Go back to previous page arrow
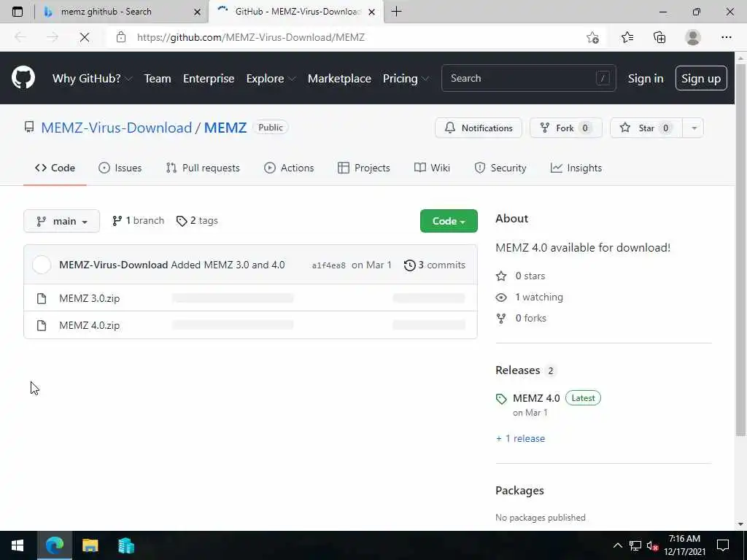The height and width of the screenshot is (560, 747). click(x=20, y=37)
